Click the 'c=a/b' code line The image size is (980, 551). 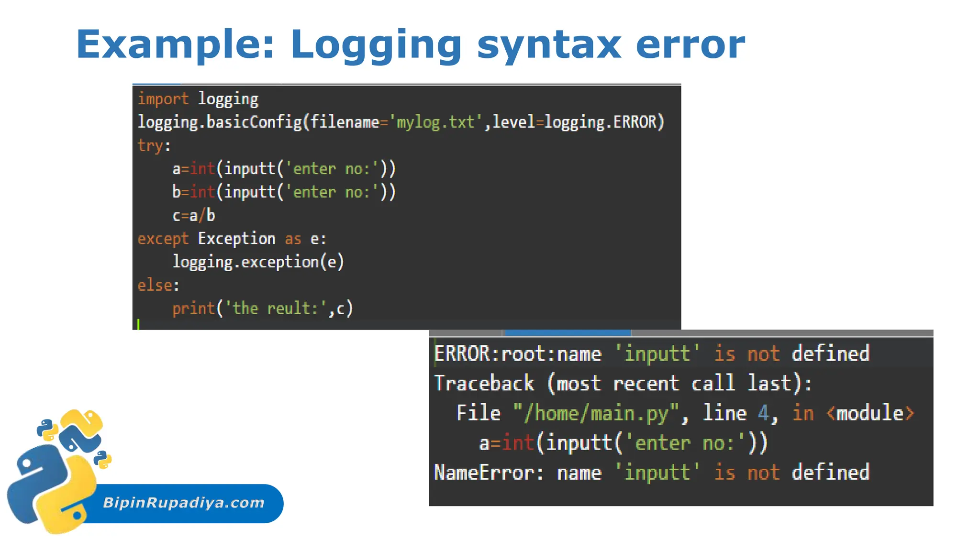coord(194,215)
